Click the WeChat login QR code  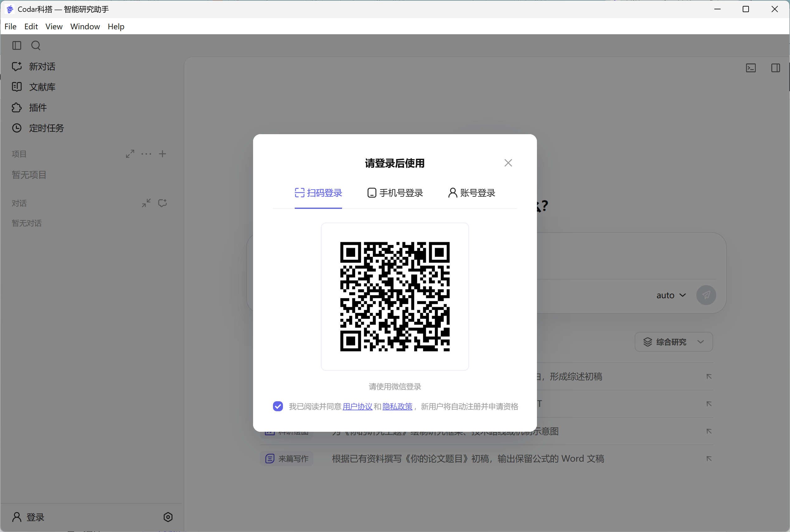[x=395, y=297]
